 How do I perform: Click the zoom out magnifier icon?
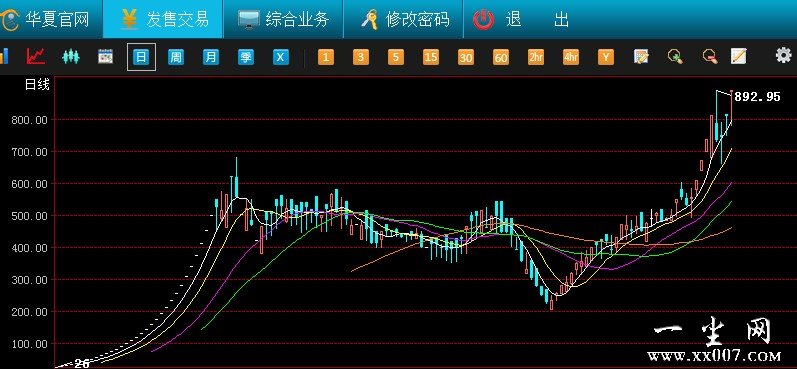(710, 56)
